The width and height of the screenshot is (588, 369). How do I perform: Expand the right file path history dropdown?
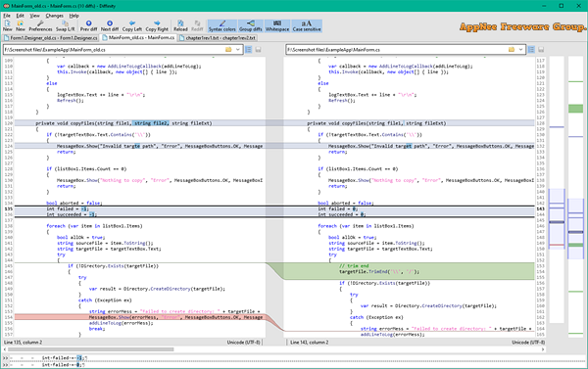(x=521, y=50)
